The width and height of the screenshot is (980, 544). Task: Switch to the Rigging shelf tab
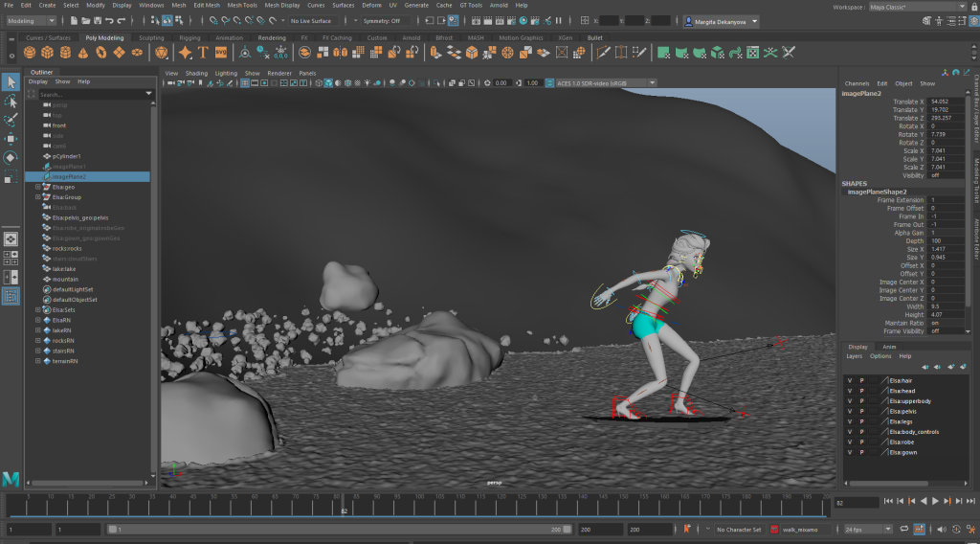pos(189,37)
